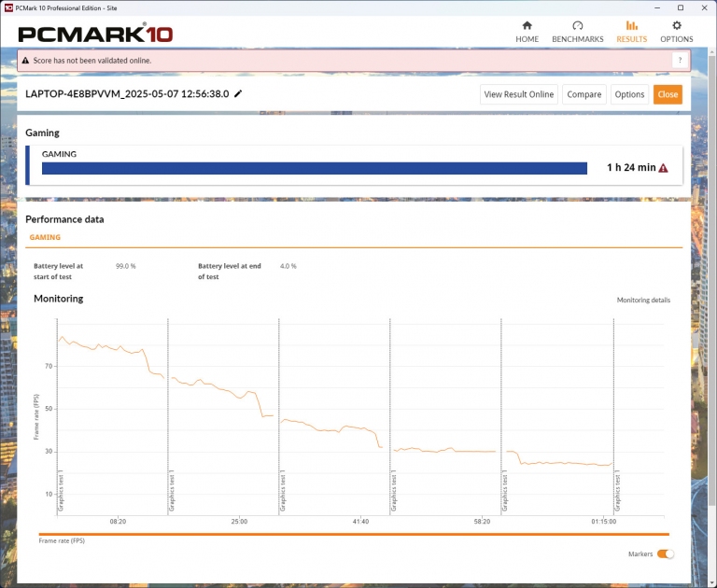Maximize the PCMark 10 window
This screenshot has height=588, width=717.
coord(681,7)
